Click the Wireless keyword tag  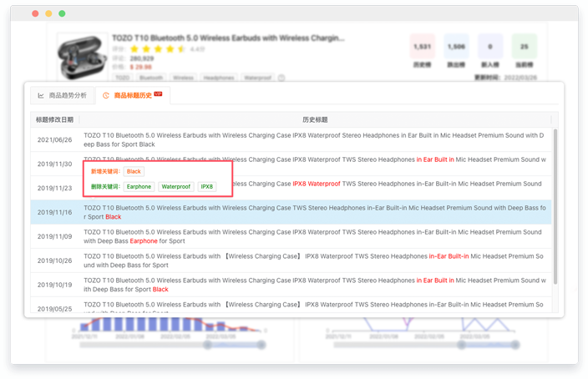click(x=183, y=78)
